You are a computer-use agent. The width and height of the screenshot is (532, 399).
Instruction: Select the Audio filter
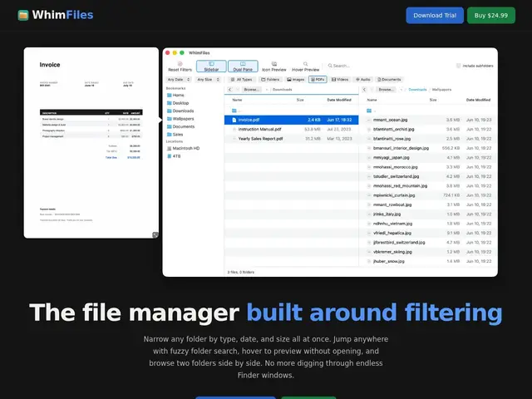pos(362,80)
